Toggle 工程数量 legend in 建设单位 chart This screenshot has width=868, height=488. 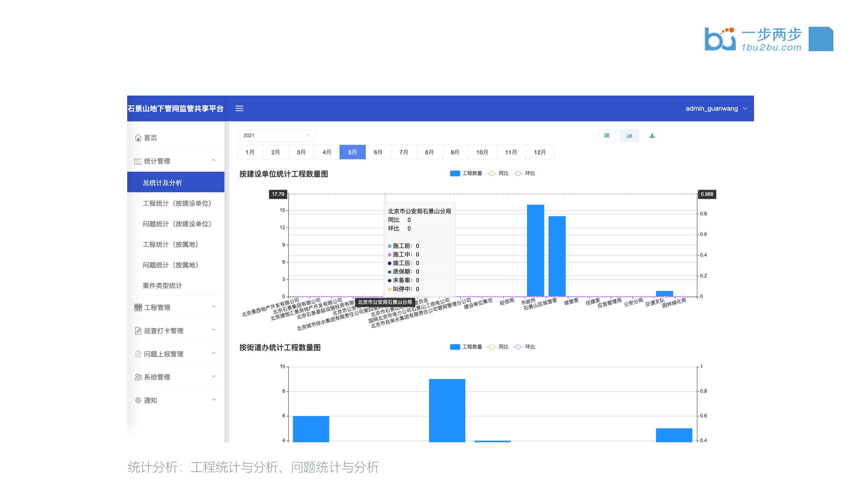(466, 174)
